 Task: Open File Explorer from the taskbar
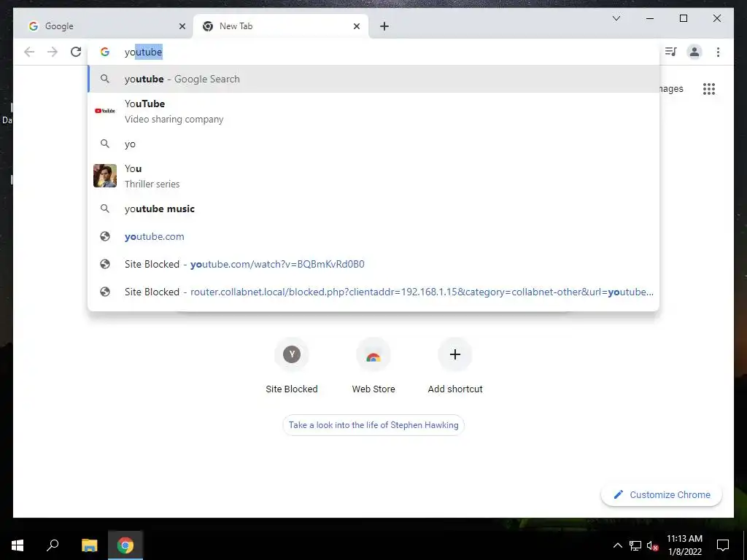(89, 545)
